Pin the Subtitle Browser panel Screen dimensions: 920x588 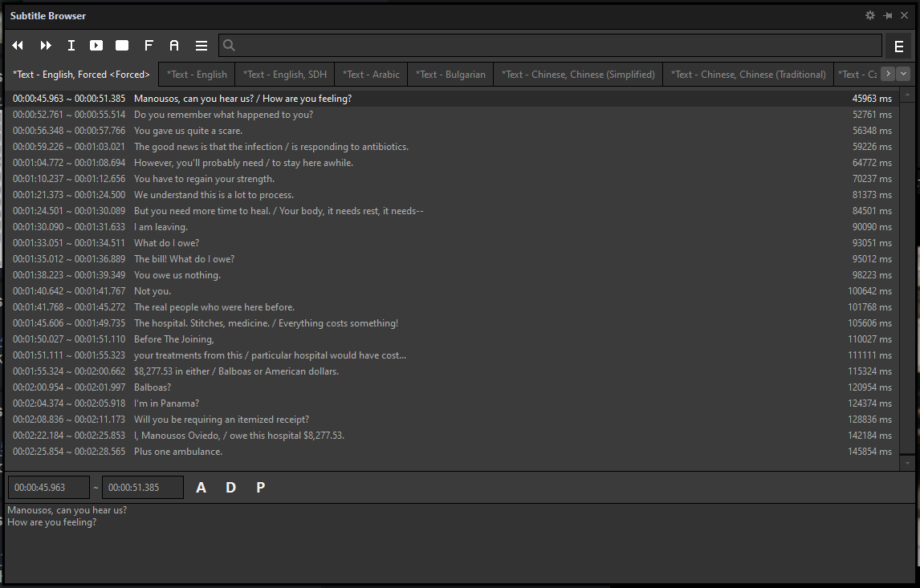(888, 16)
